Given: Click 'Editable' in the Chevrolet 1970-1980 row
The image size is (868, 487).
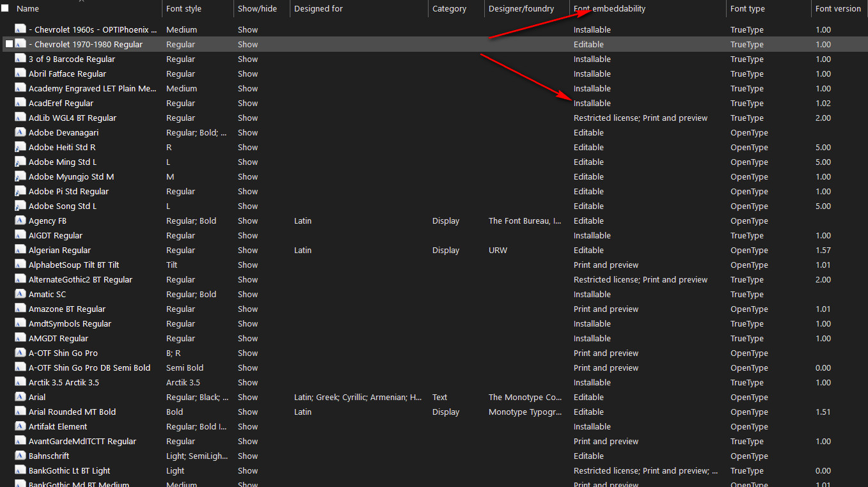Looking at the screenshot, I should pyautogui.click(x=588, y=44).
